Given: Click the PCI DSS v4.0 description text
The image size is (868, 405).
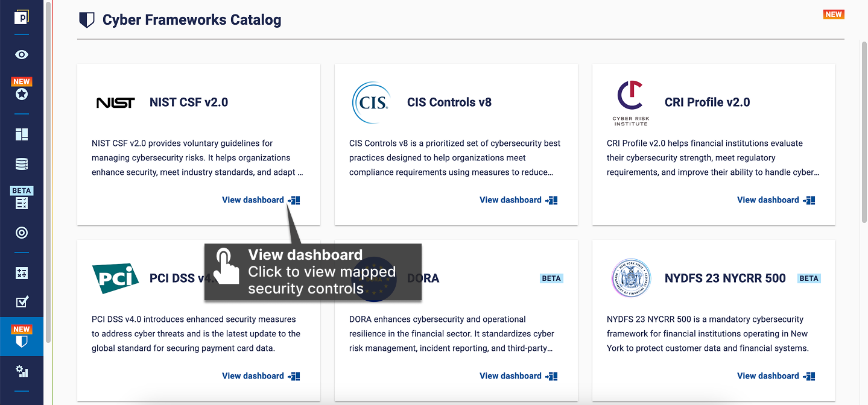Looking at the screenshot, I should [196, 334].
